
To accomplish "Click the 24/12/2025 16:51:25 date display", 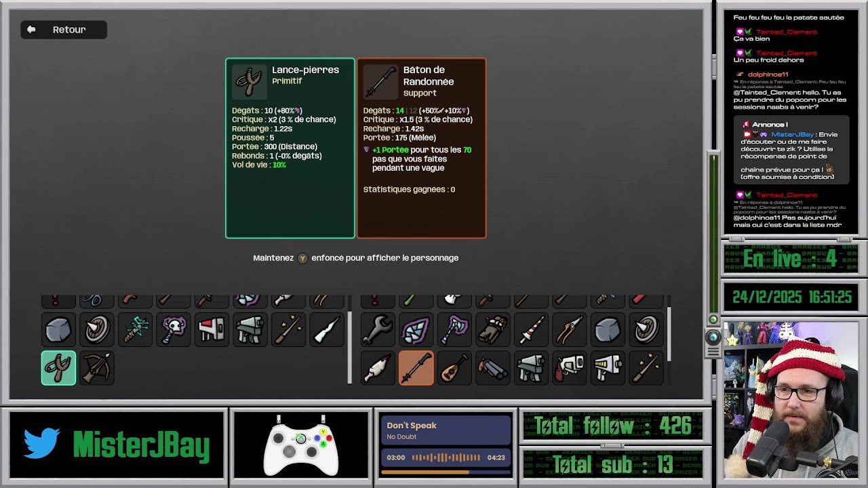I will (x=791, y=297).
